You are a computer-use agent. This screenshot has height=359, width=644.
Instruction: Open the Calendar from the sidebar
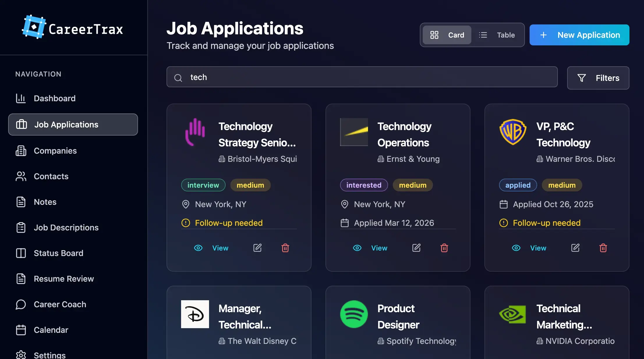[x=51, y=330]
